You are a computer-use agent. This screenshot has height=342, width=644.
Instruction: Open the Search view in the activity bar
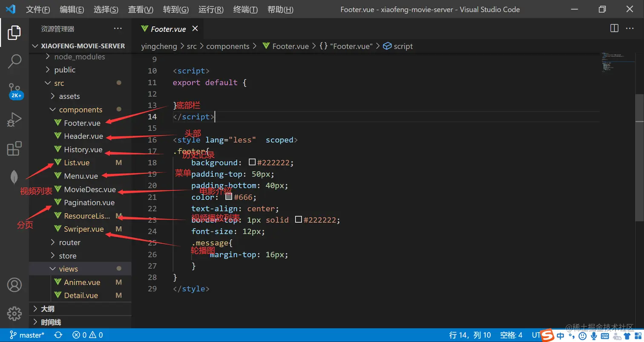14,61
